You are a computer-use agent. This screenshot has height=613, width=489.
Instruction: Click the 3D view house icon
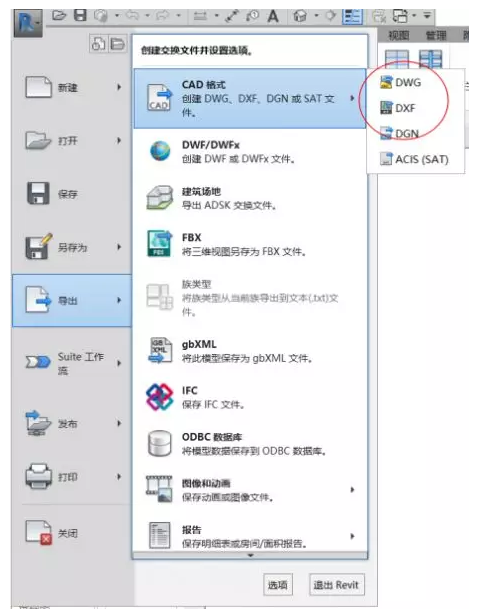point(300,16)
